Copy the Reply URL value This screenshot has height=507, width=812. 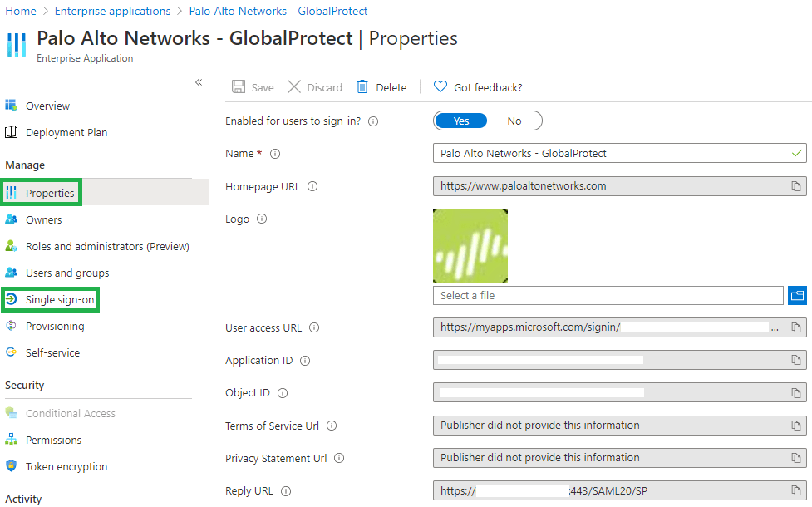click(796, 490)
